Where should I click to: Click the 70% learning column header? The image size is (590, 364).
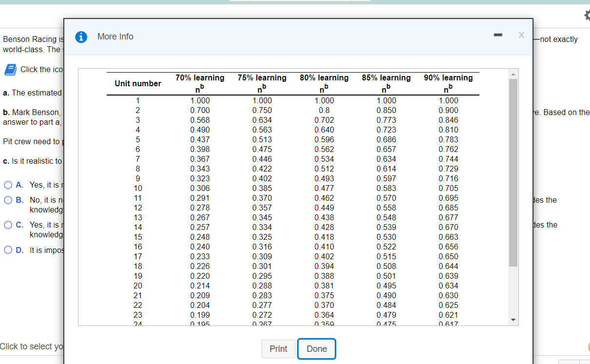[200, 78]
